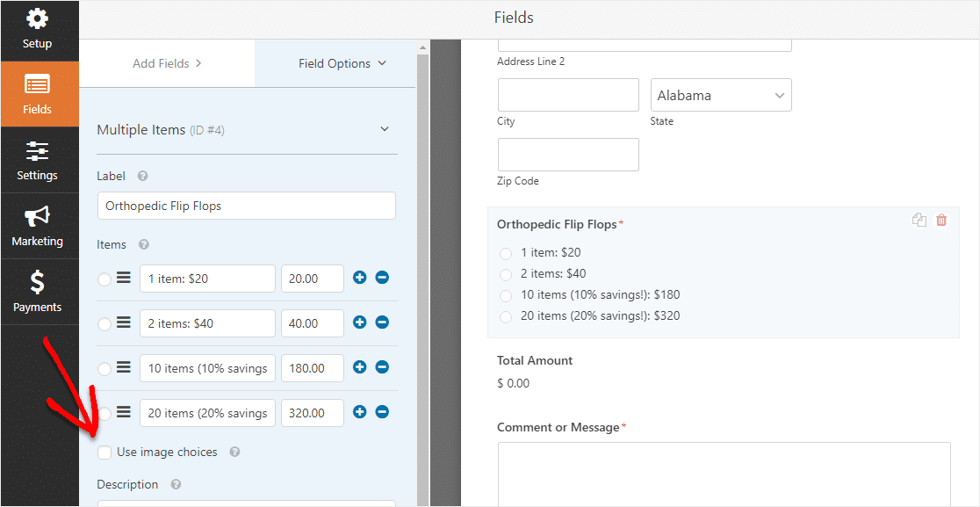Remove the '2 items: $40' row
Image resolution: width=980 pixels, height=507 pixels.
[382, 322]
